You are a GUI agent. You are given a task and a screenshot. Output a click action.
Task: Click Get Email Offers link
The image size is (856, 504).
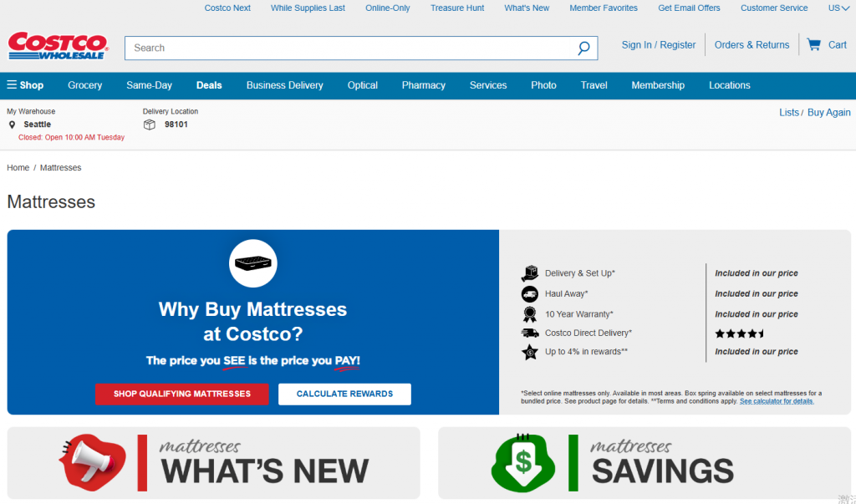[x=689, y=8]
